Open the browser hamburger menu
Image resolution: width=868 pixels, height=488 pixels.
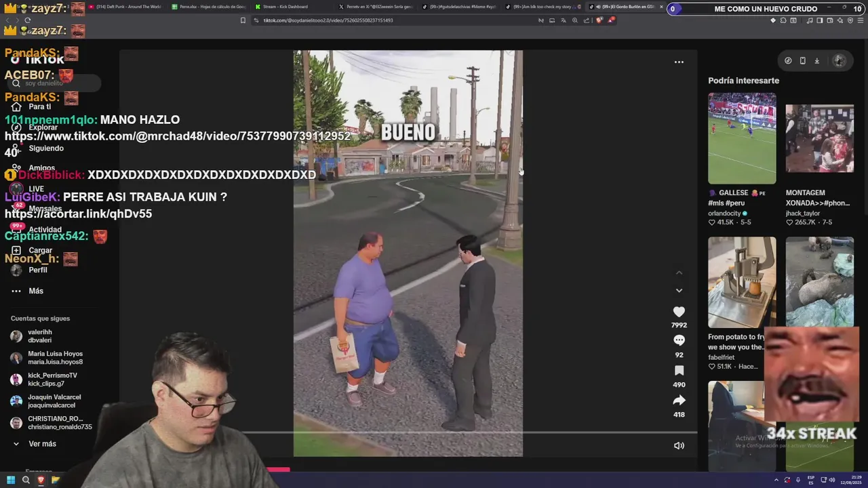click(859, 20)
